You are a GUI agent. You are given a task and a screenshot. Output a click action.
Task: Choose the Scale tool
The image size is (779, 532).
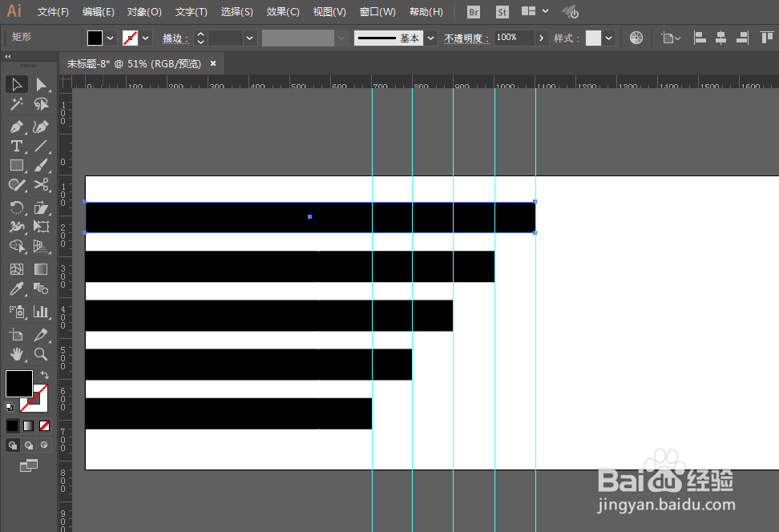click(41, 208)
